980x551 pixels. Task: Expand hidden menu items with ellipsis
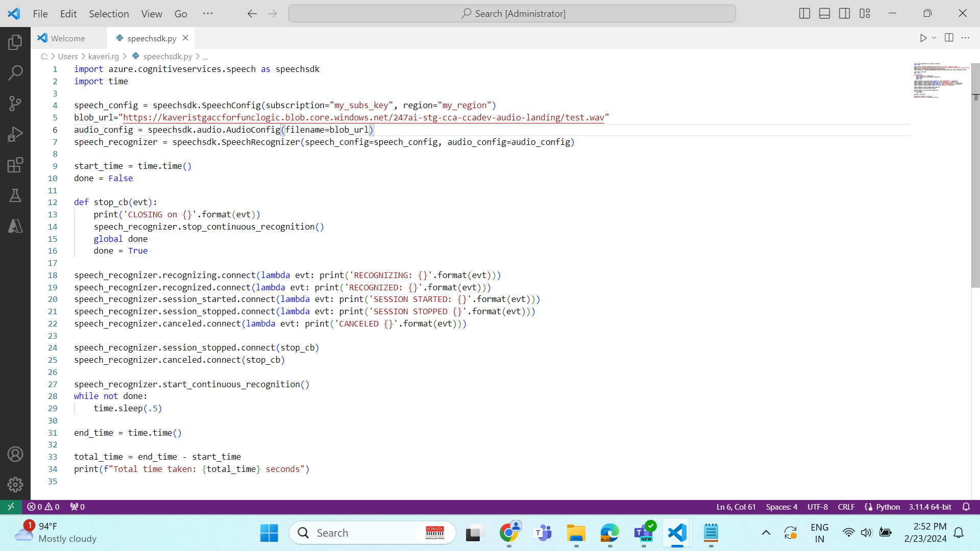point(208,14)
